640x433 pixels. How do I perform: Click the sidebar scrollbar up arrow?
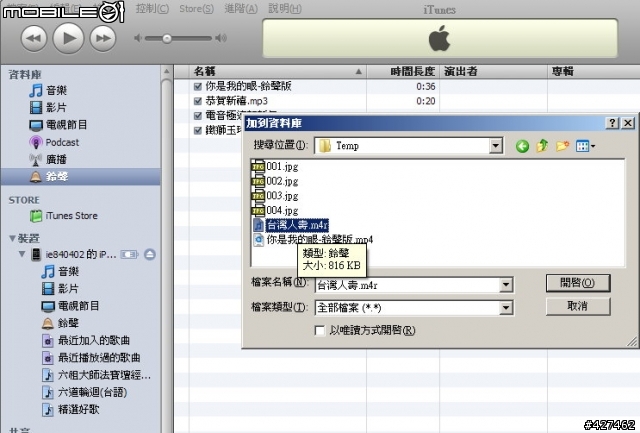tap(167, 72)
